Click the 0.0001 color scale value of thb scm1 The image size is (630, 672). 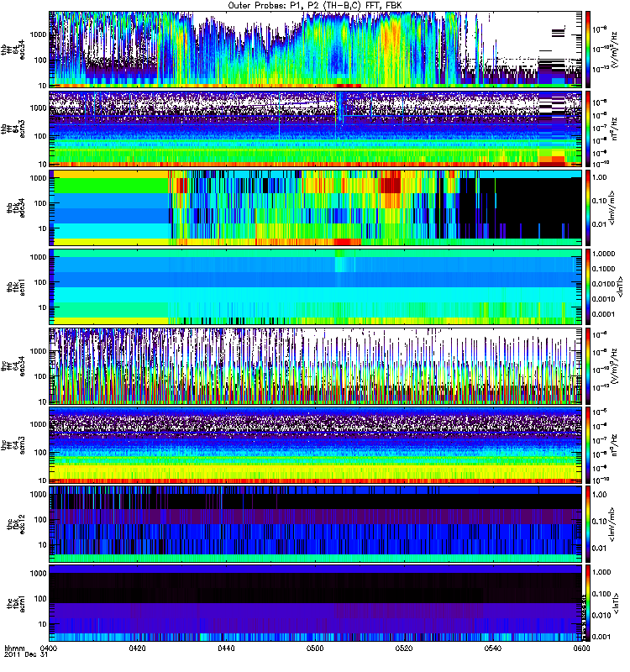click(603, 314)
